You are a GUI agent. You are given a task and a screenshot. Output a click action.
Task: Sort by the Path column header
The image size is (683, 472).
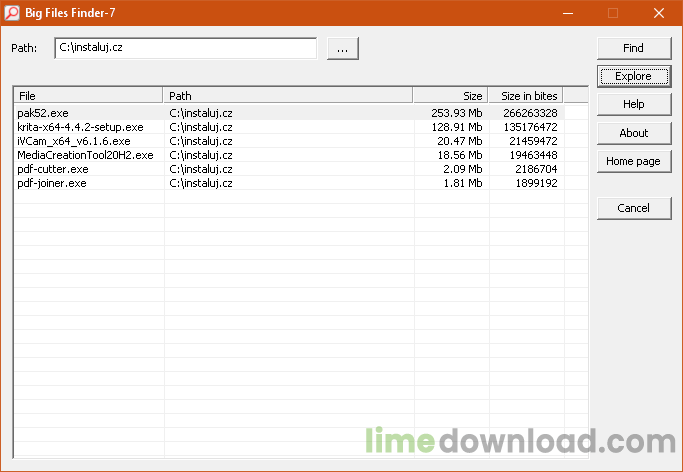[288, 96]
